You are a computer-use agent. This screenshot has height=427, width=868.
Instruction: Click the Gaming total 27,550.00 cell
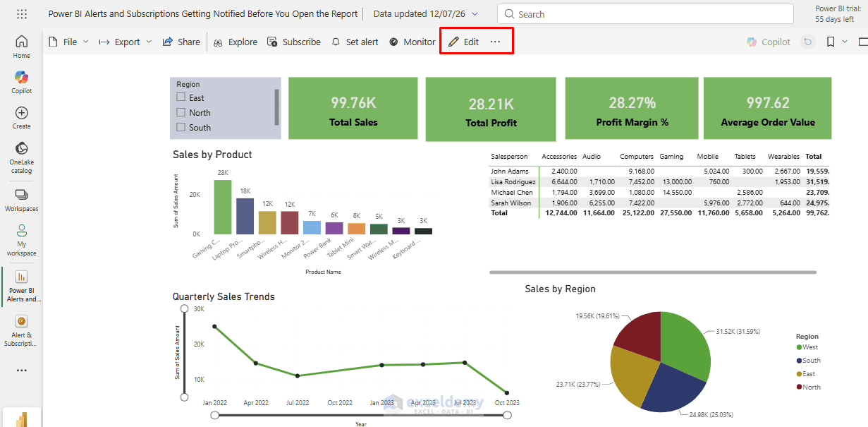[x=676, y=212]
